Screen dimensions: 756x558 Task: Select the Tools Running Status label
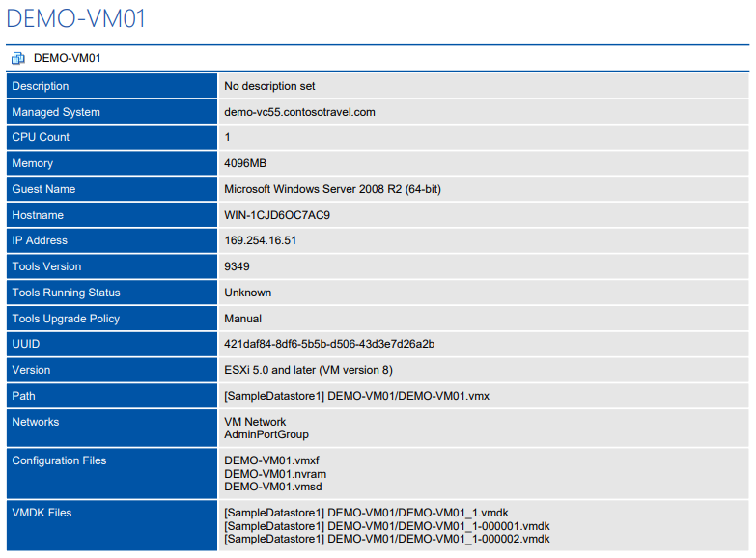pyautogui.click(x=66, y=293)
